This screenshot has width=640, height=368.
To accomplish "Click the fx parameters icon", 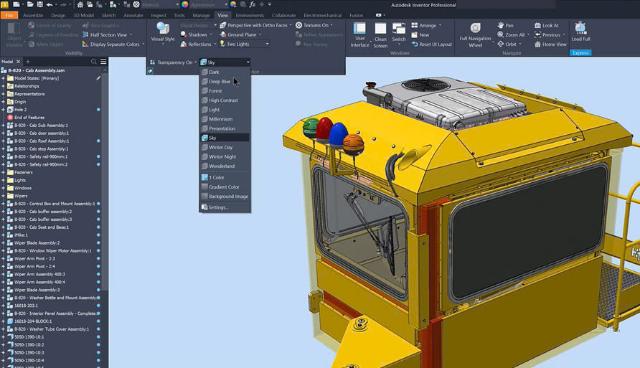I will point(252,4).
